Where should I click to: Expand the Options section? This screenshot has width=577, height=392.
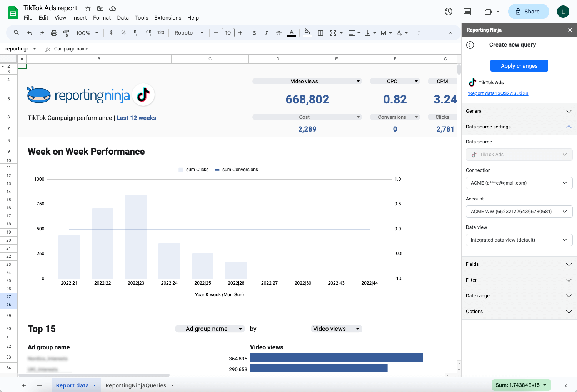[519, 312]
